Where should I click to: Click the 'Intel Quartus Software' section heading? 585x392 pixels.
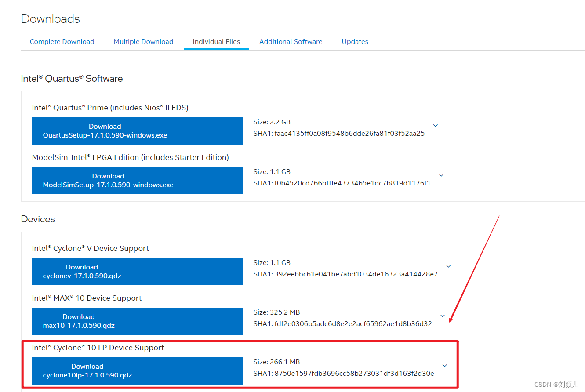pyautogui.click(x=72, y=79)
